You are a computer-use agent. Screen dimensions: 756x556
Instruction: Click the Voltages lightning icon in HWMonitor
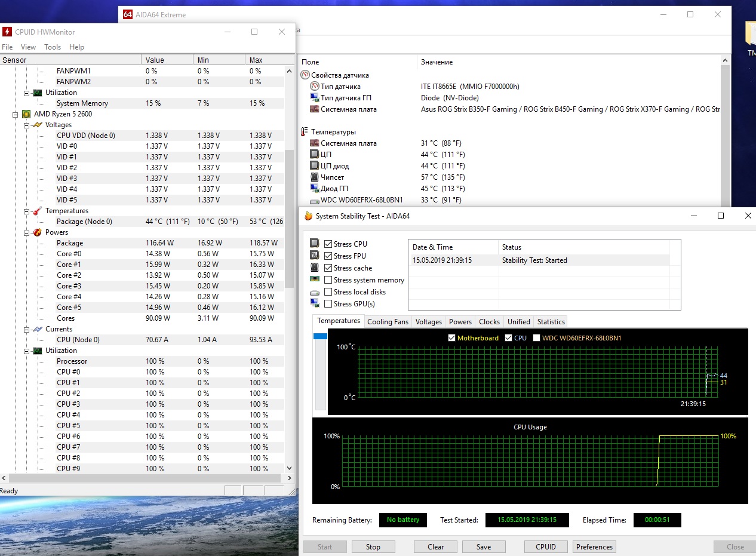point(37,125)
